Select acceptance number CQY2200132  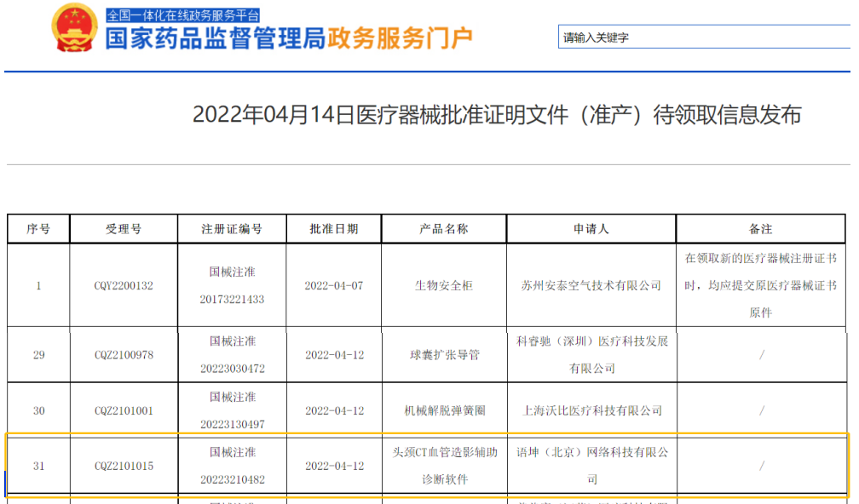(123, 285)
